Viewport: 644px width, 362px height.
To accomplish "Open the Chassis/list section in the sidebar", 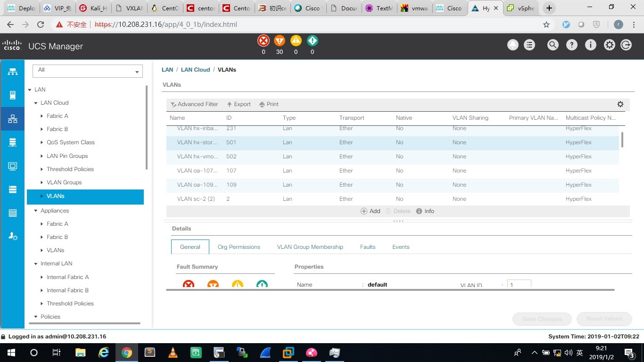I will (x=13, y=213).
